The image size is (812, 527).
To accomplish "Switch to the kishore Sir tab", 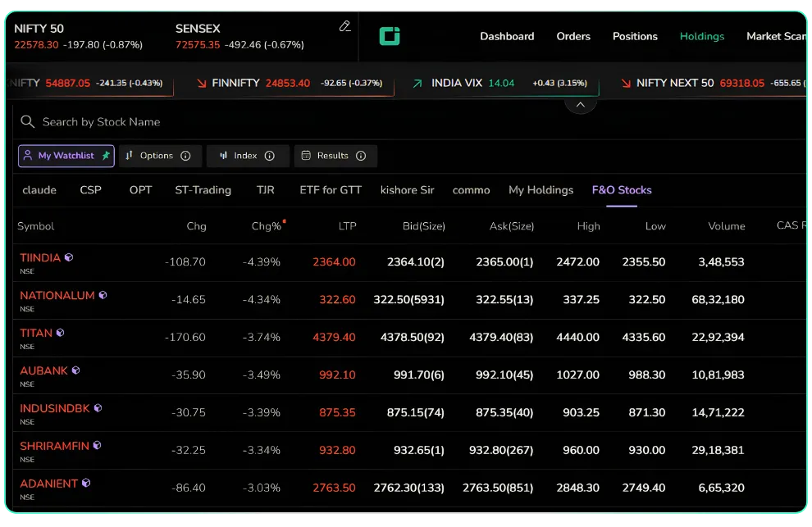I will (407, 190).
